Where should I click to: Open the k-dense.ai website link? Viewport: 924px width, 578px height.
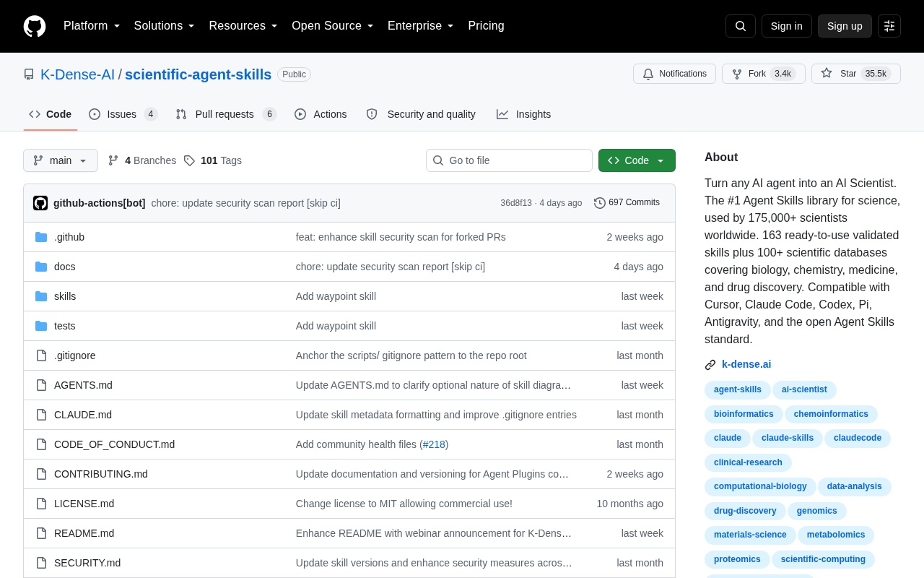(x=746, y=364)
